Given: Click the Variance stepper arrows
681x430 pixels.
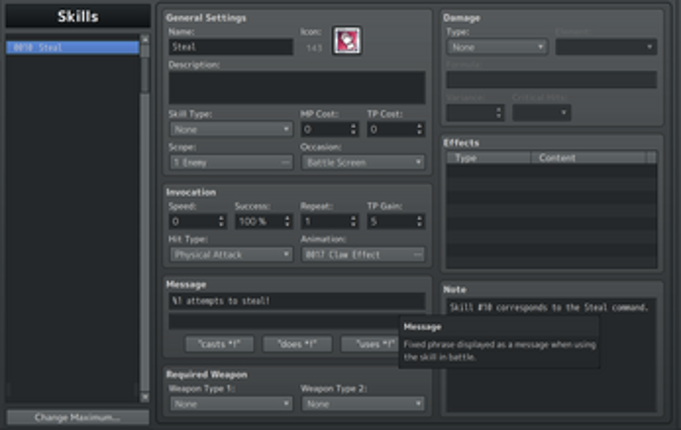Looking at the screenshot, I should (x=499, y=113).
